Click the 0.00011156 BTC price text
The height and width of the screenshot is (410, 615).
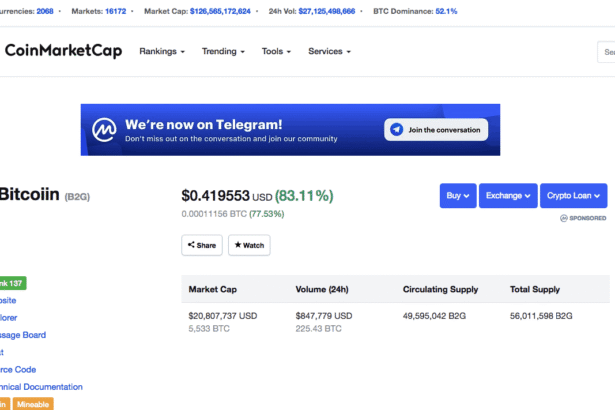point(214,214)
